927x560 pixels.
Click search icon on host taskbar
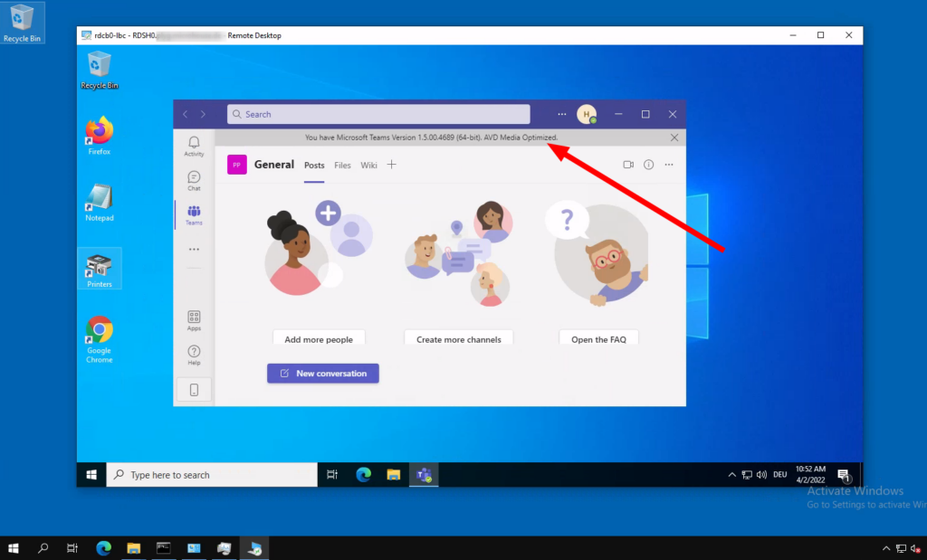tap(43, 548)
